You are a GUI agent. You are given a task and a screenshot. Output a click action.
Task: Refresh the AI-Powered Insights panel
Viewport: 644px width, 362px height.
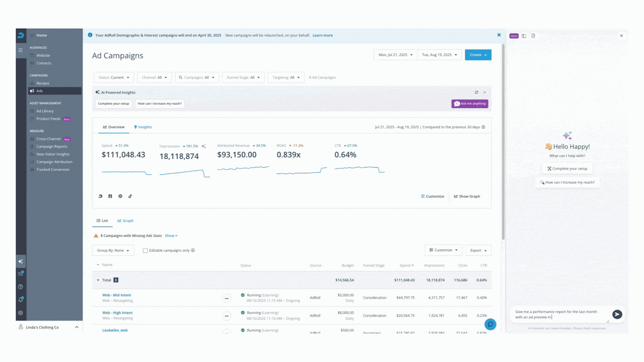(477, 93)
